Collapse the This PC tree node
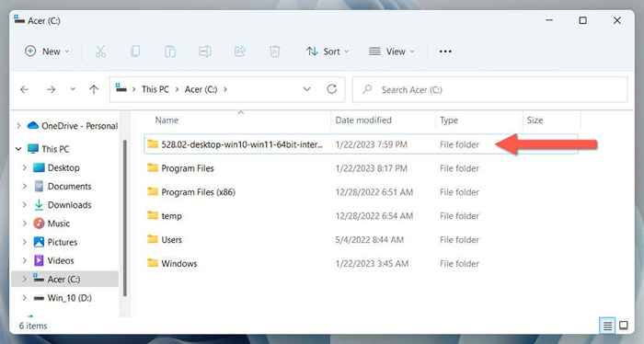Image resolution: width=644 pixels, height=344 pixels. [x=18, y=149]
